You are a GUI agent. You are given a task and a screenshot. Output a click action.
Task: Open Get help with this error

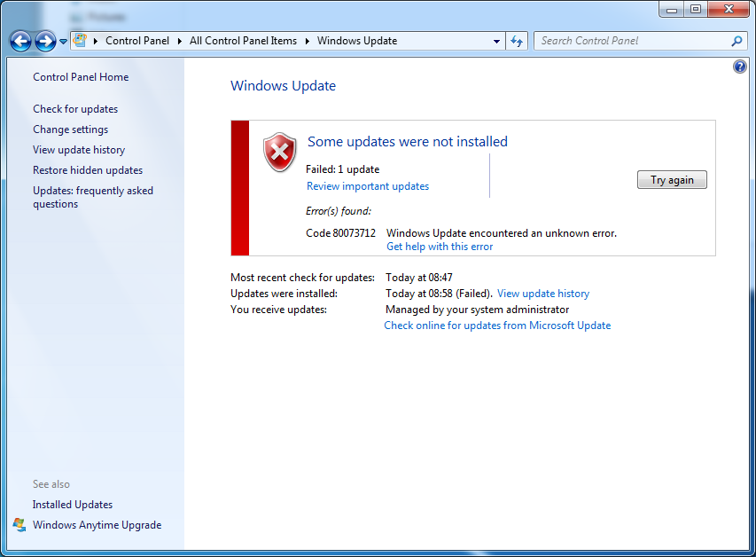440,247
